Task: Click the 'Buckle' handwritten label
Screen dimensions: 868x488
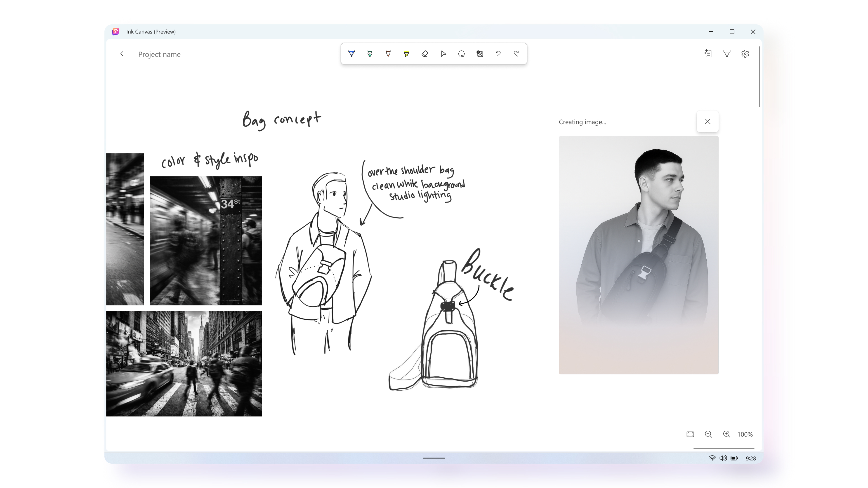Action: click(488, 274)
